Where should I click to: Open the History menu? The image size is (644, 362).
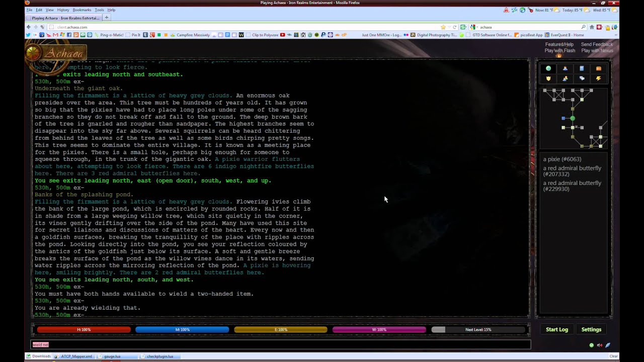pos(63,10)
